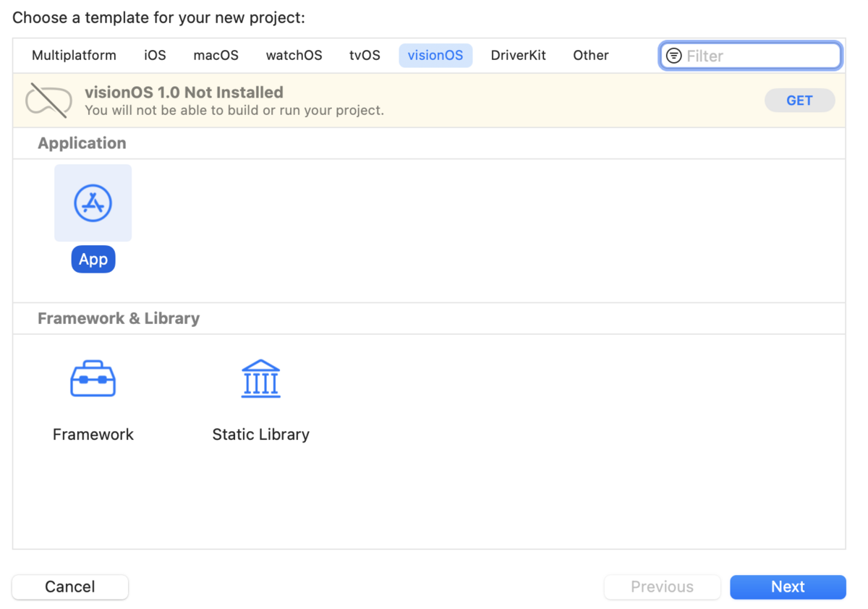Open the watchOS platform tab

tap(294, 56)
